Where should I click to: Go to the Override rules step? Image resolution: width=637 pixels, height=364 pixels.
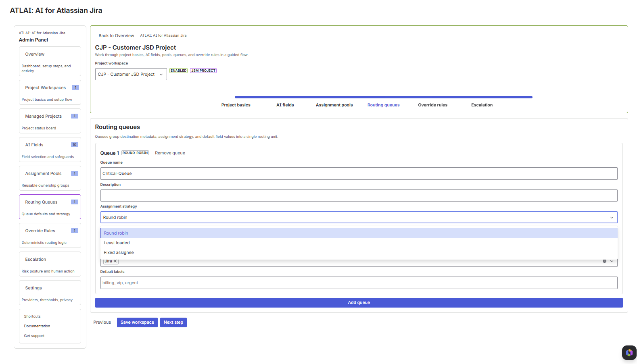click(x=432, y=105)
